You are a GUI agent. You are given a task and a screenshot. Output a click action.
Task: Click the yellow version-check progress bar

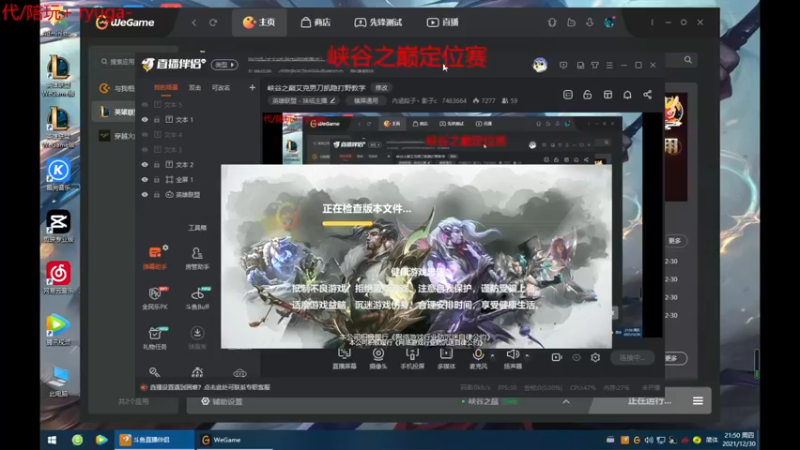347,223
